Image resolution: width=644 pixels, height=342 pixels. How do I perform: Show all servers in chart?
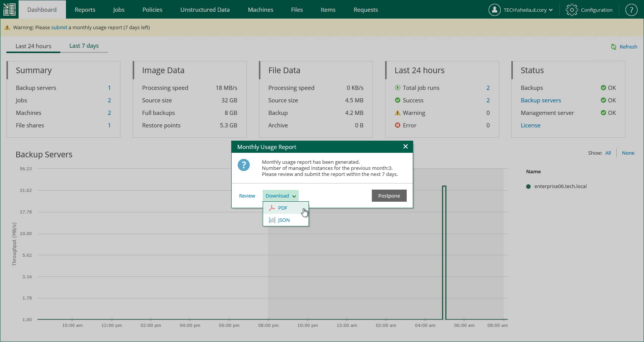608,153
